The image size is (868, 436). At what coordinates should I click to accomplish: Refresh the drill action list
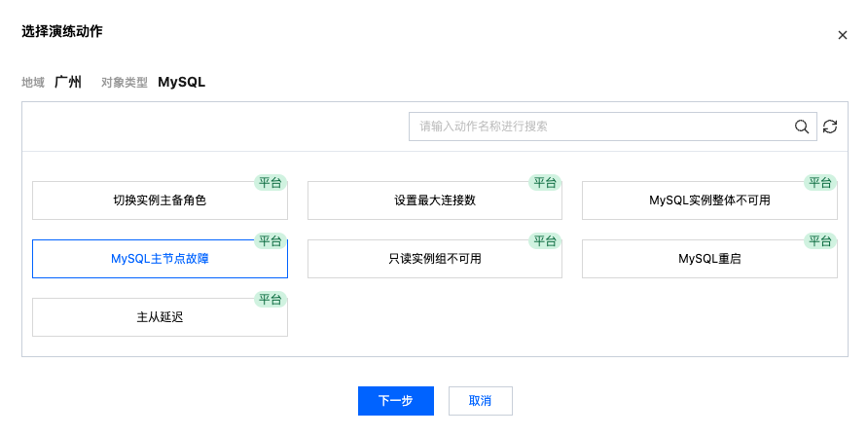[830, 127]
